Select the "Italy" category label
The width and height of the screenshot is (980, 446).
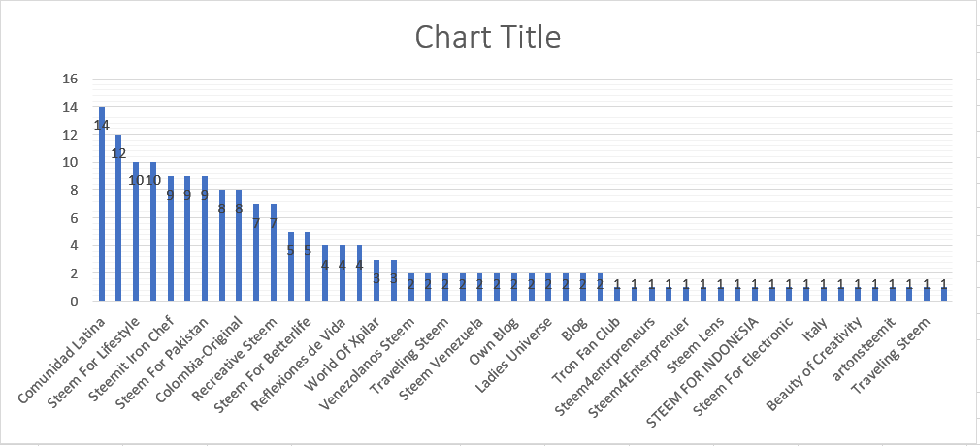tap(816, 331)
